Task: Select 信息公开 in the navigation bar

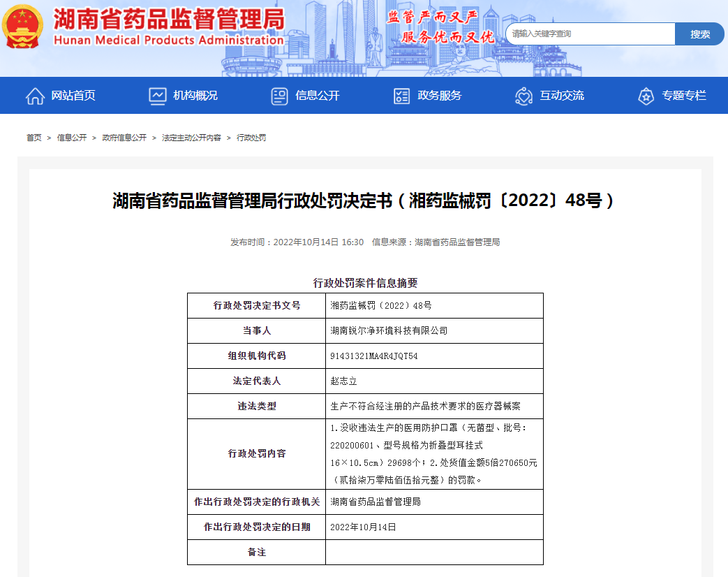Action: [318, 96]
